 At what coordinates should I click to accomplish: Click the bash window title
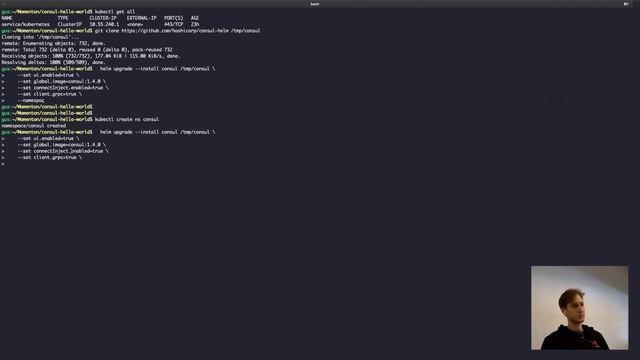pos(314,4)
